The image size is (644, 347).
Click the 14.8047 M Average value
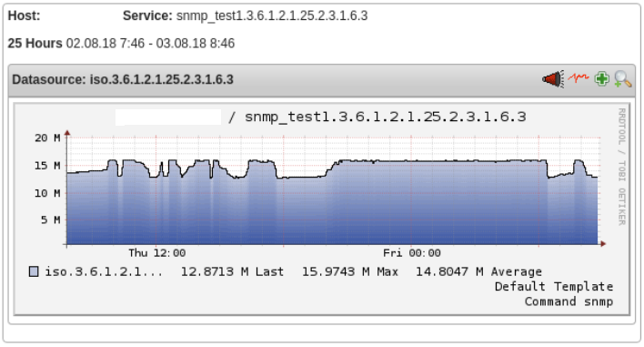tap(478, 271)
